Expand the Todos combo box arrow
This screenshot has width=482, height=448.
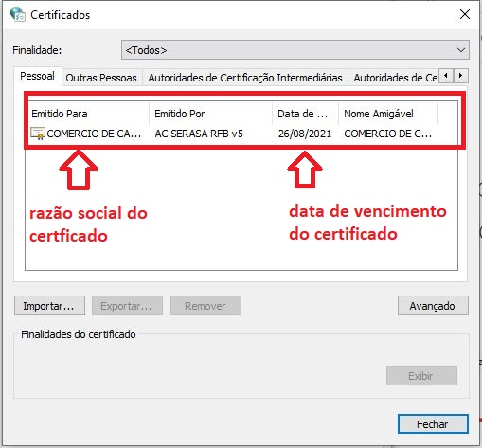coord(461,50)
